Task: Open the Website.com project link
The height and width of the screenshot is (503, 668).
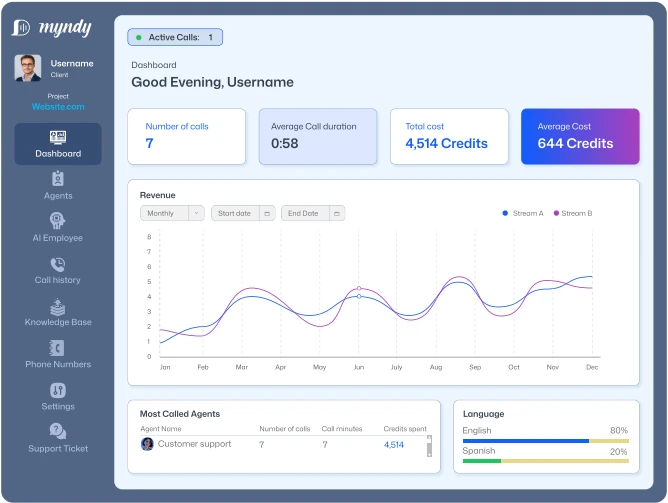Action: click(x=58, y=107)
